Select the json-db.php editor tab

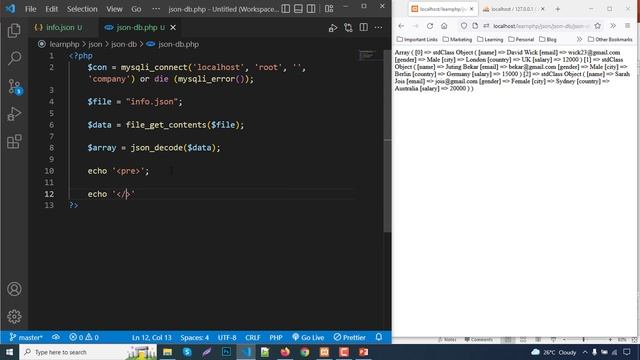pos(136,27)
